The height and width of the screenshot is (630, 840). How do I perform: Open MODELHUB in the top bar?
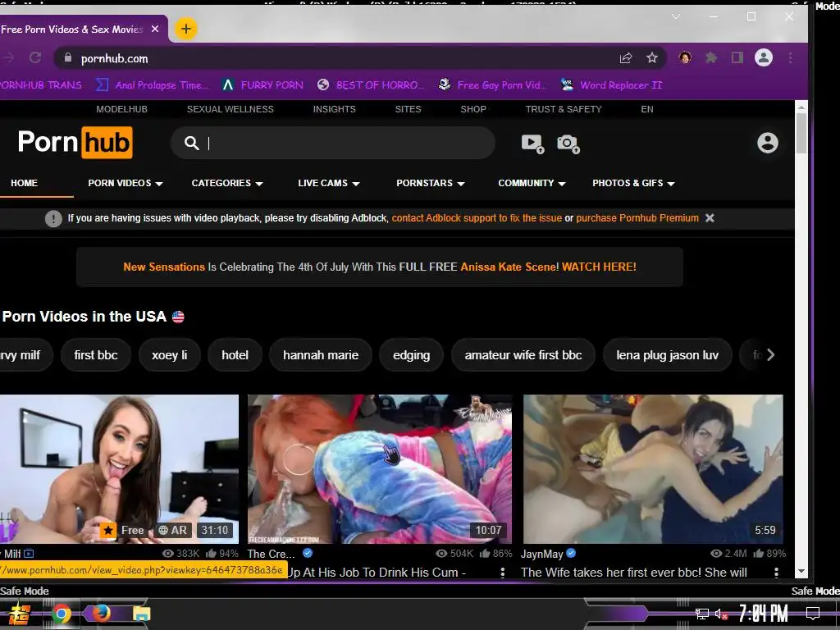[121, 109]
